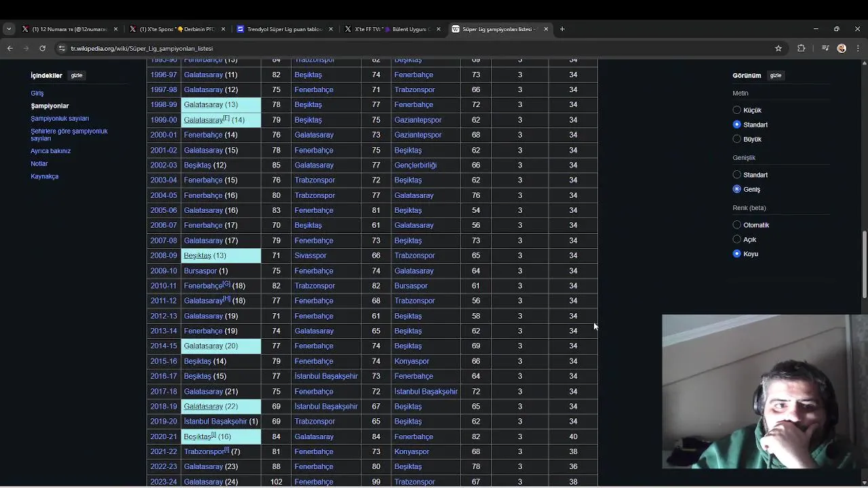Open Kaynakça in the contents sidebar
The image size is (868, 488).
(x=45, y=176)
